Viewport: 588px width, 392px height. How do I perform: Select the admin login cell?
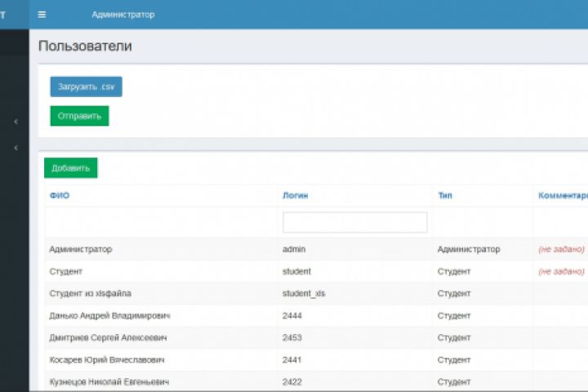pos(294,249)
